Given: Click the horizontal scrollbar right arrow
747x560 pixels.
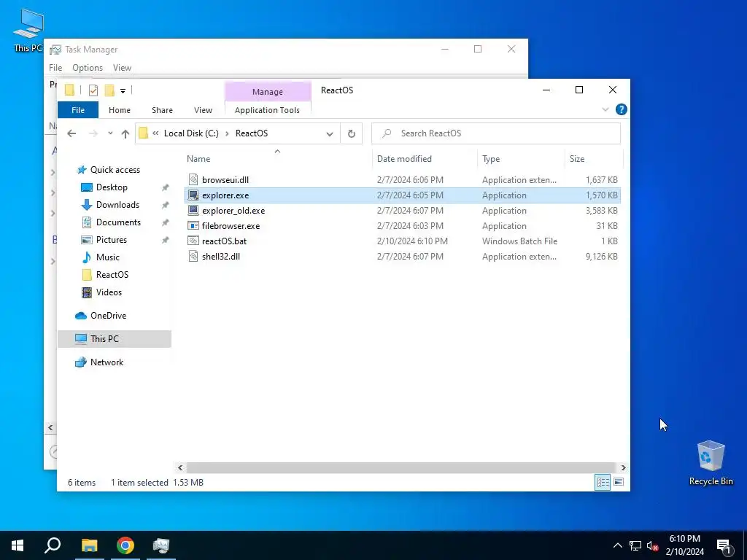Looking at the screenshot, I should [623, 467].
